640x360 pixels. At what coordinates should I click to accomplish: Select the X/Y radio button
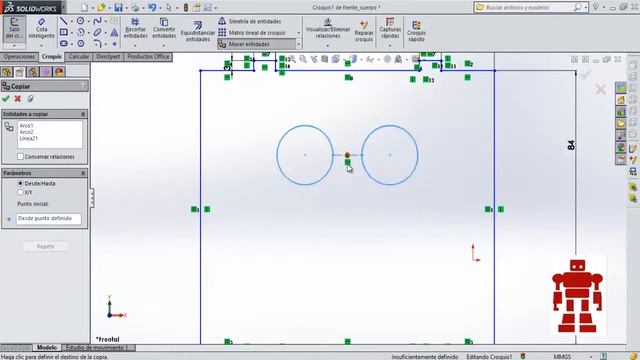(x=20, y=192)
